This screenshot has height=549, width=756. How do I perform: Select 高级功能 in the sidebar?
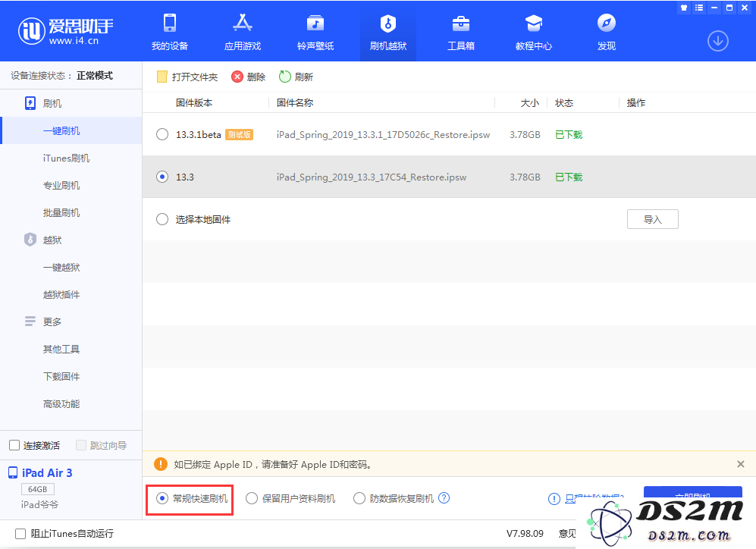pyautogui.click(x=61, y=404)
